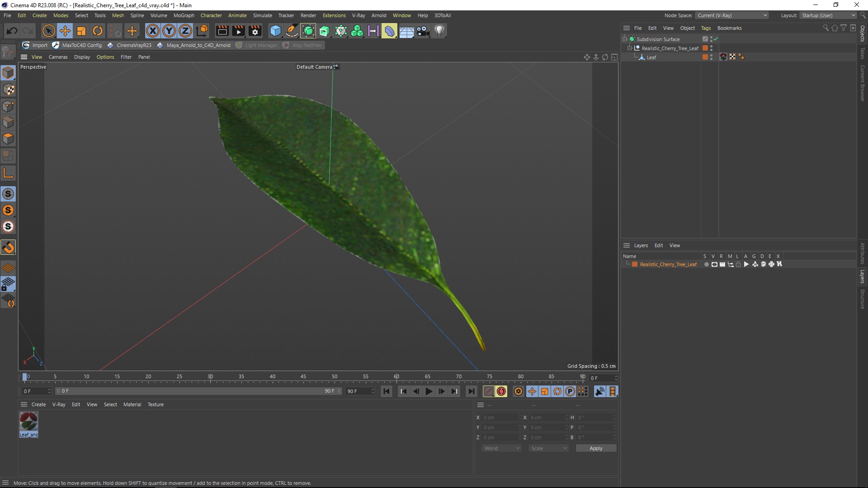The image size is (868, 488).
Task: Open the Material Manager hamburger menu
Action: 24,404
